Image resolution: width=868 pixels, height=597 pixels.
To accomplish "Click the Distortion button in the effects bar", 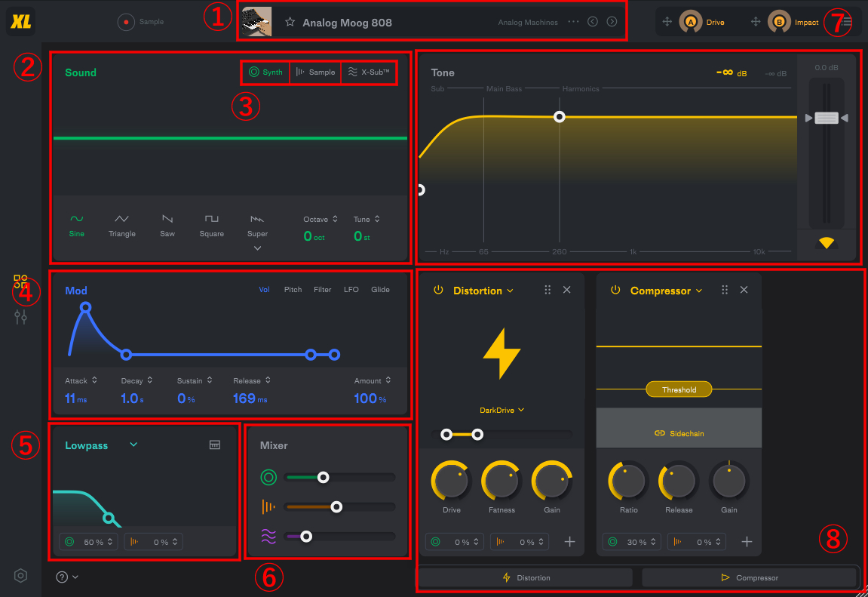I will (x=526, y=577).
